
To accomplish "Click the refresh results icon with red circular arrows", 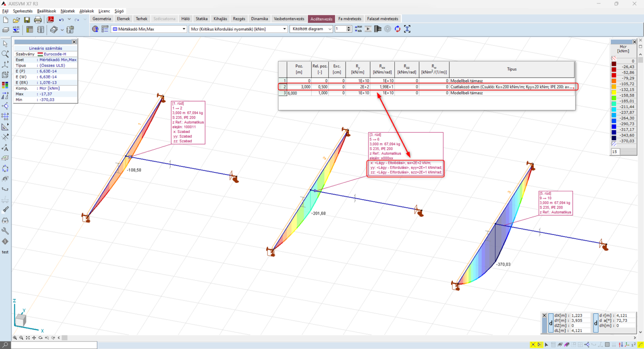I will pyautogui.click(x=397, y=29).
